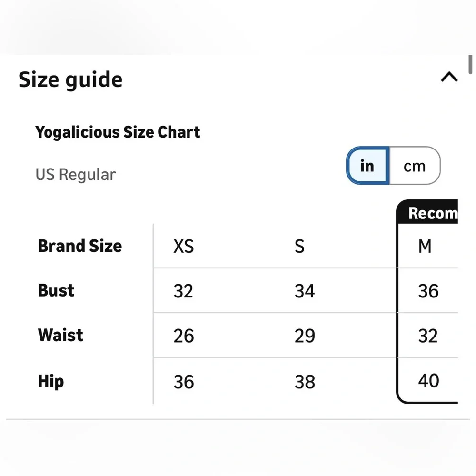This screenshot has width=476, height=476.
Task: Click the Hip value 38 for S
Action: [305, 381]
